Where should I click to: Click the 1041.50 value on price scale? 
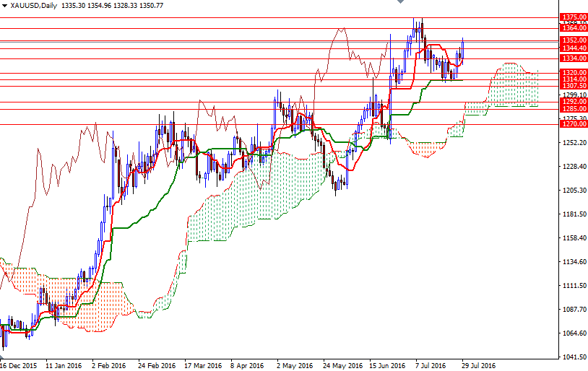coord(574,358)
